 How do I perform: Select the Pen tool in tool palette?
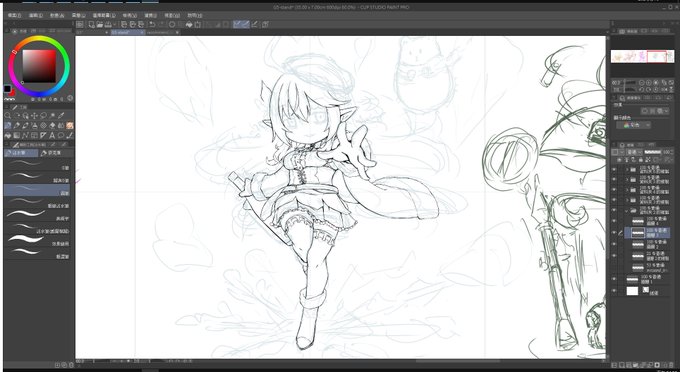pos(8,126)
